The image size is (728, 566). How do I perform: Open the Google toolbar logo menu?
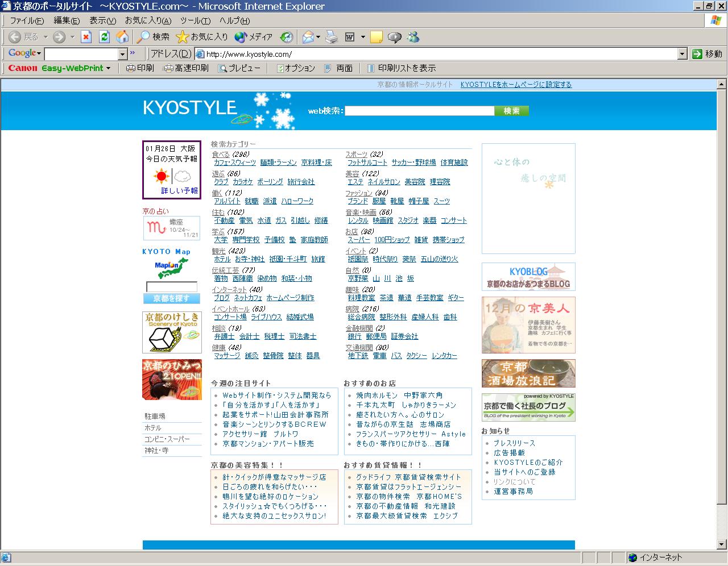coord(24,53)
